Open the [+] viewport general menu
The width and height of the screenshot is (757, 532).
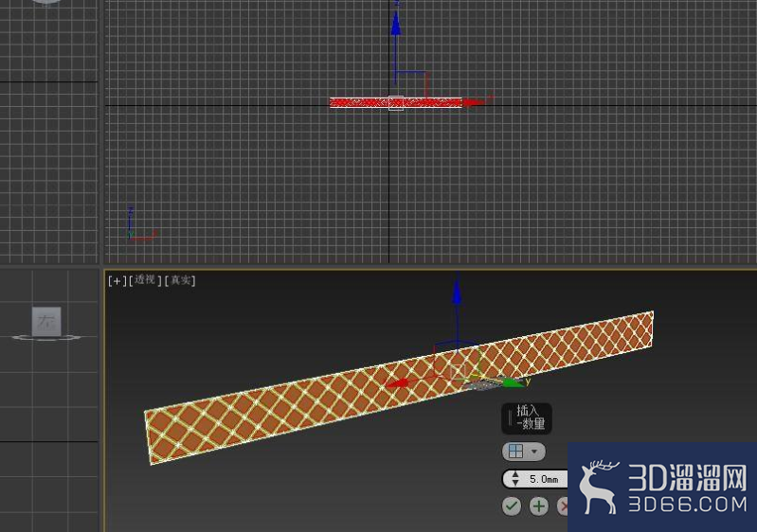[x=117, y=280]
